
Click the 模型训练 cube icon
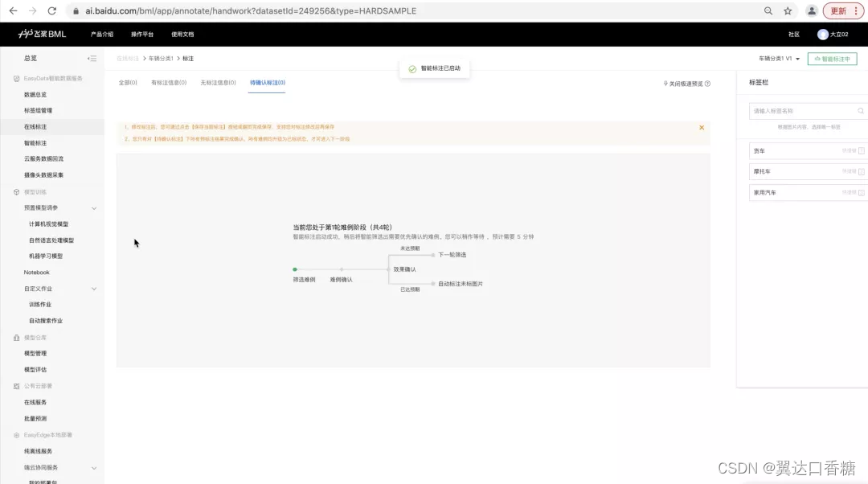(x=16, y=192)
